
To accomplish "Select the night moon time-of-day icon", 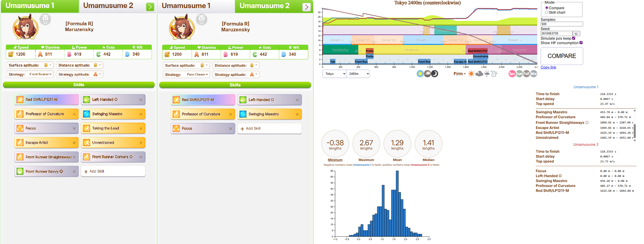I will point(435,74).
